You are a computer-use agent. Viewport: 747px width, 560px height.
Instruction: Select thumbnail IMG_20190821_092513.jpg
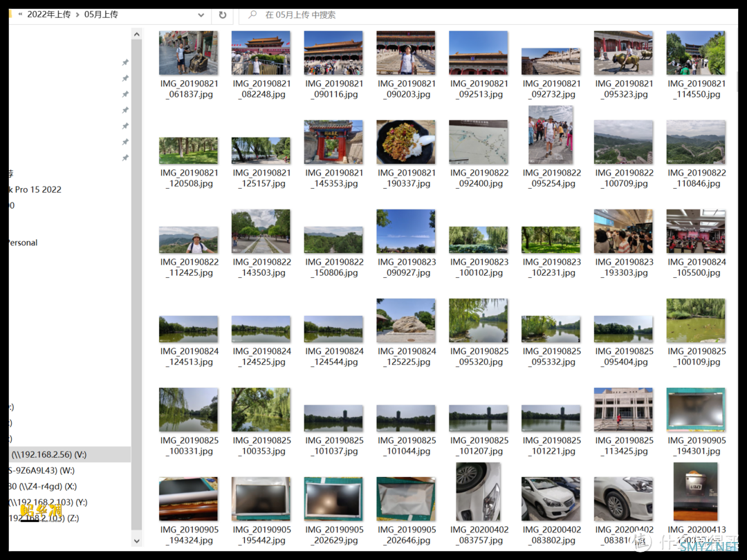[479, 53]
